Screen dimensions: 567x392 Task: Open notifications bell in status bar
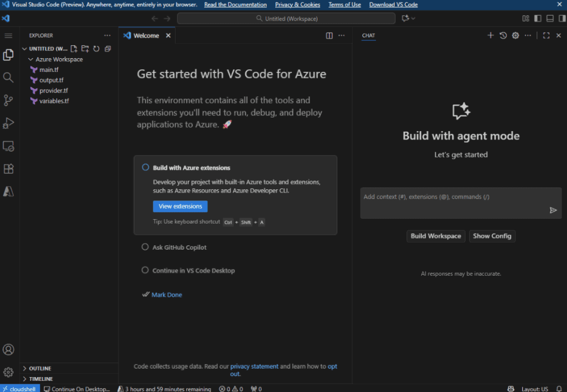pyautogui.click(x=559, y=389)
